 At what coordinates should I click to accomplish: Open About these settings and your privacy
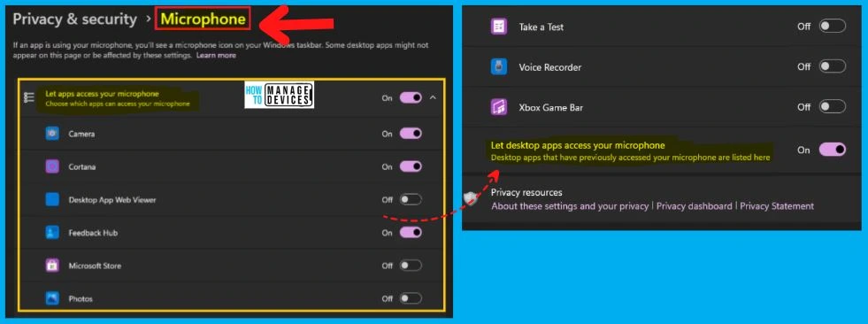click(570, 206)
